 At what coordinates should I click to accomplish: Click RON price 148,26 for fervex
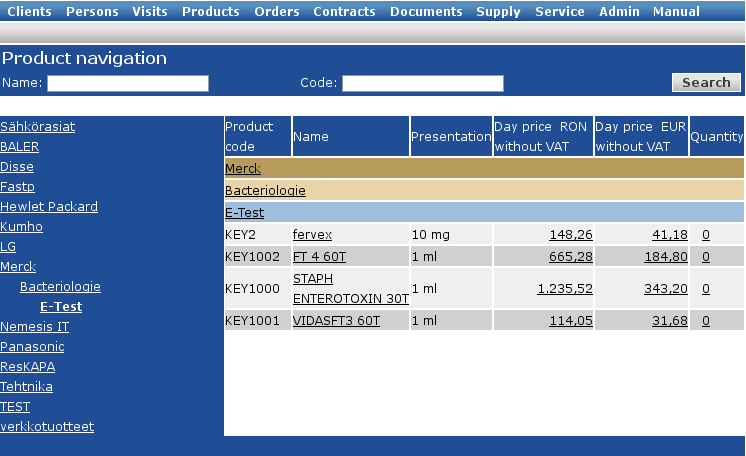point(571,235)
